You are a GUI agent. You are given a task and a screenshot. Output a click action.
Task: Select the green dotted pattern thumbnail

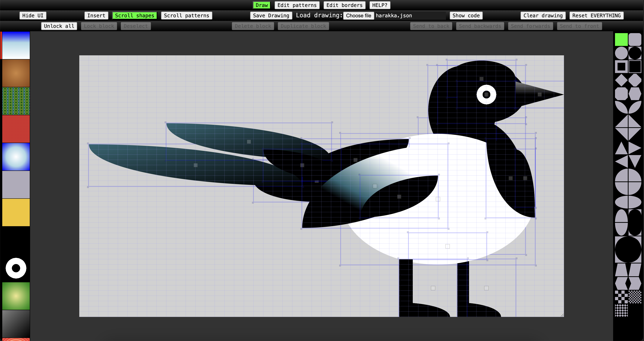(x=16, y=101)
